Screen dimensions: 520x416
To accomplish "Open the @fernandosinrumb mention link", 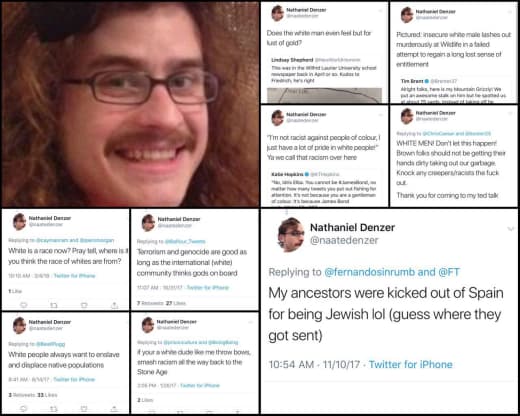I will 370,272.
